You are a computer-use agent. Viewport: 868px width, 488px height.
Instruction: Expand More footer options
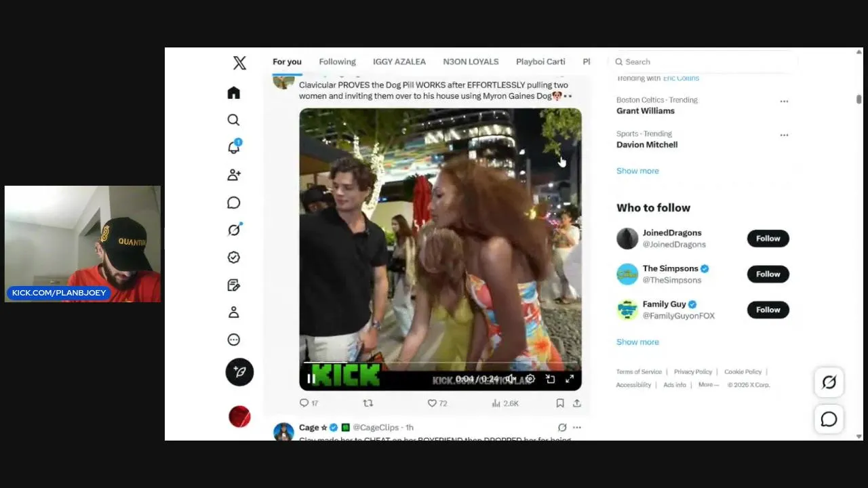708,385
